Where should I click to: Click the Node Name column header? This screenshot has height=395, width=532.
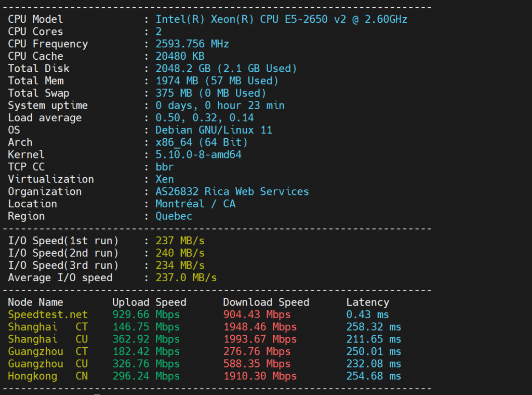pyautogui.click(x=36, y=302)
